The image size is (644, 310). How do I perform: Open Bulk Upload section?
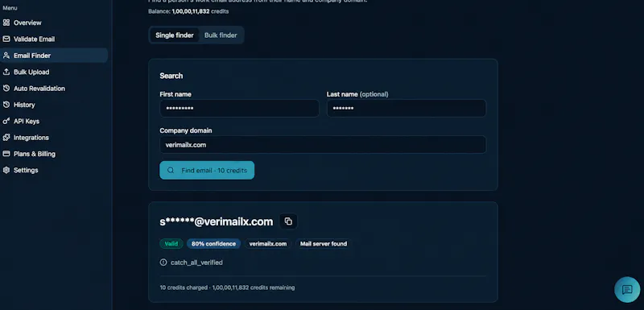pos(31,72)
